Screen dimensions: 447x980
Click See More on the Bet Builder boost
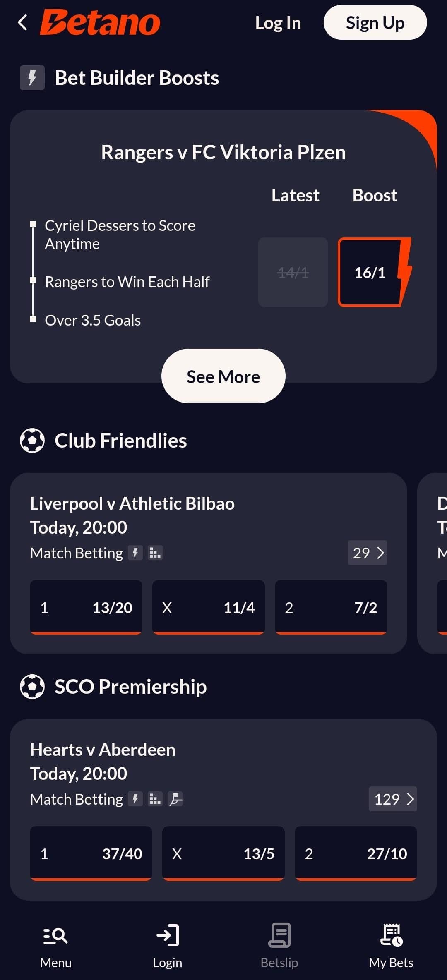click(x=223, y=376)
